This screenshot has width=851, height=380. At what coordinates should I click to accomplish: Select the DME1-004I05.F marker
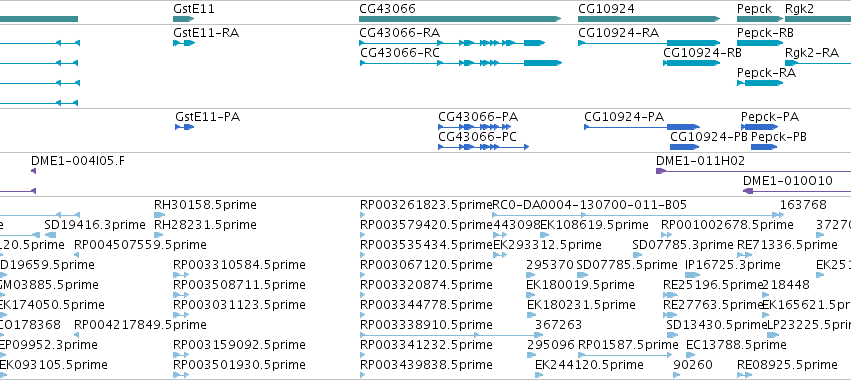tap(34, 171)
